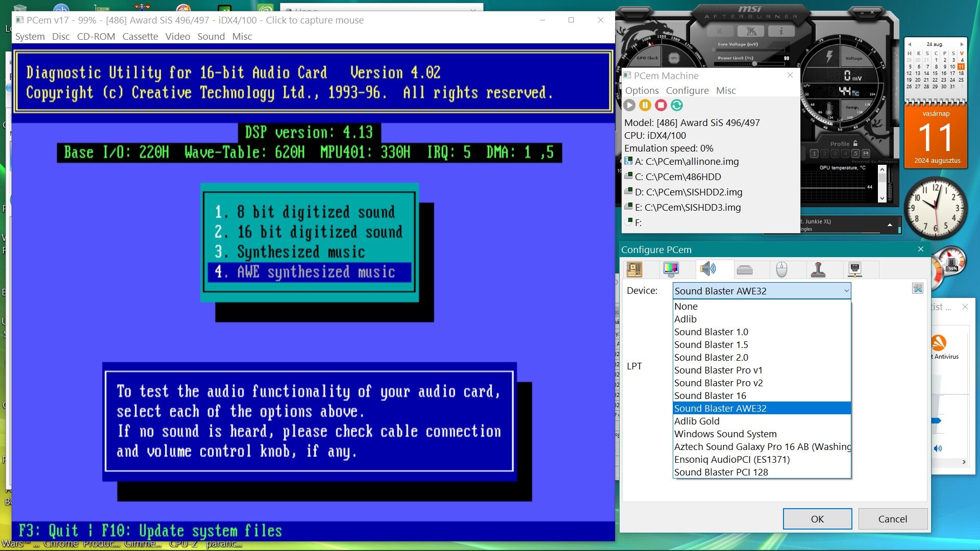Image resolution: width=980 pixels, height=551 pixels.
Task: Click the red Stop button in PCem Machine
Action: pyautogui.click(x=661, y=105)
